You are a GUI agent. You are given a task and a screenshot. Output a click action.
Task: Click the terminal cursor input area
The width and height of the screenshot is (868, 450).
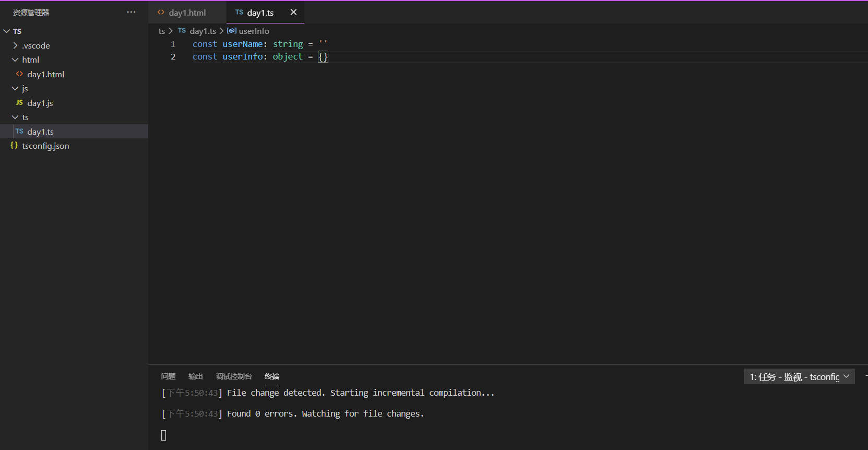163,435
